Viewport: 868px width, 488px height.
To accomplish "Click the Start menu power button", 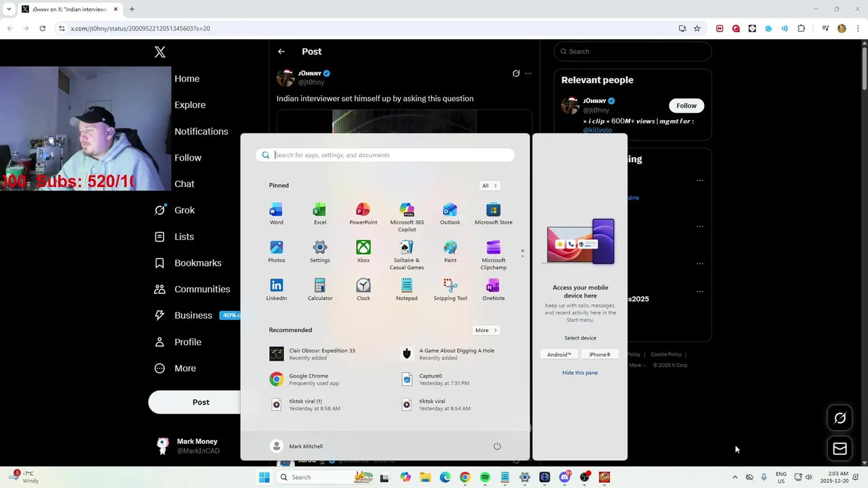I will pos(497,446).
